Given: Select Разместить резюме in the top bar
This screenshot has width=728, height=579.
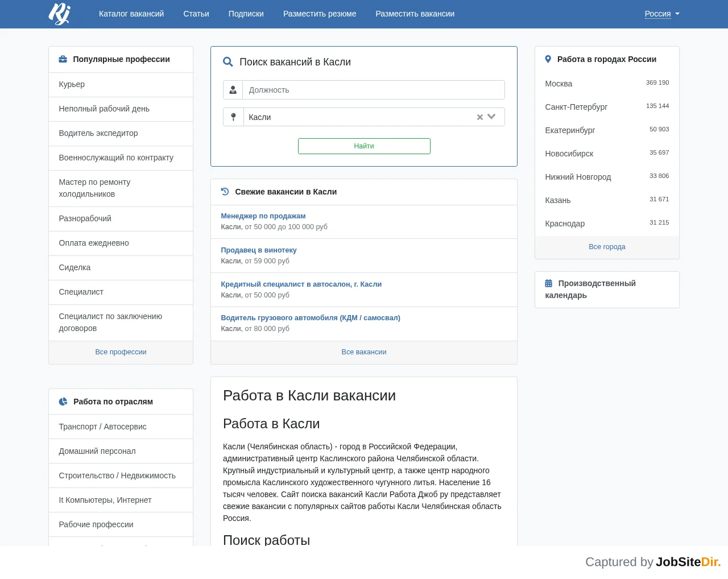Looking at the screenshot, I should point(320,14).
